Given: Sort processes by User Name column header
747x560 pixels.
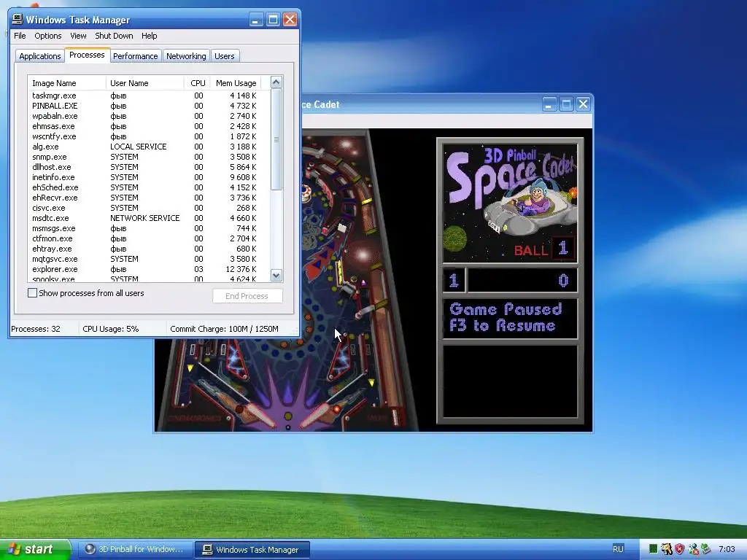Looking at the screenshot, I should click(145, 83).
